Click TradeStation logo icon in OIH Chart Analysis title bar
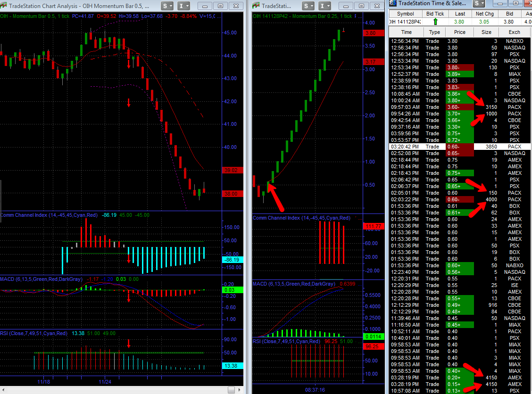532x394 pixels. (x=4, y=6)
